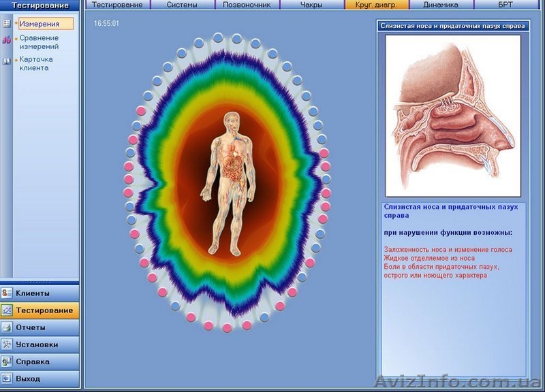Go to the first Тестирование tab

[117, 5]
